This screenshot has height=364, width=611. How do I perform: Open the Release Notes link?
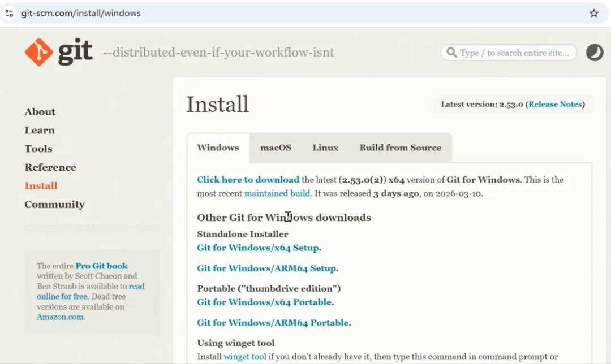click(555, 105)
